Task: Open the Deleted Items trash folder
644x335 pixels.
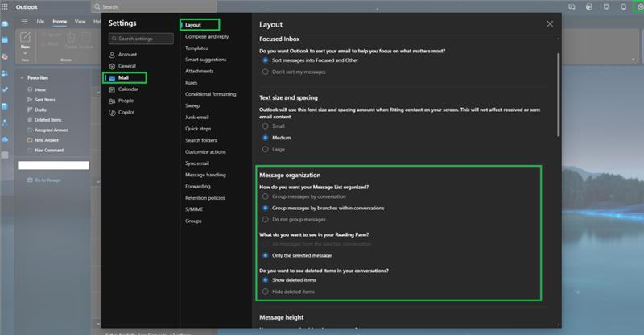Action: (x=47, y=120)
